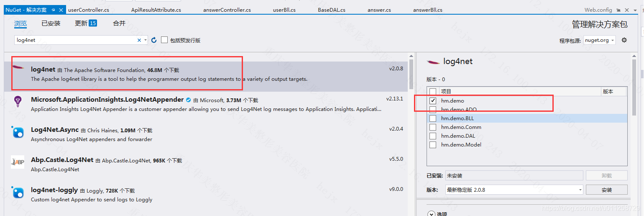This screenshot has width=644, height=216.
Task: Click the log4net-loggly package icon
Action: click(x=18, y=192)
